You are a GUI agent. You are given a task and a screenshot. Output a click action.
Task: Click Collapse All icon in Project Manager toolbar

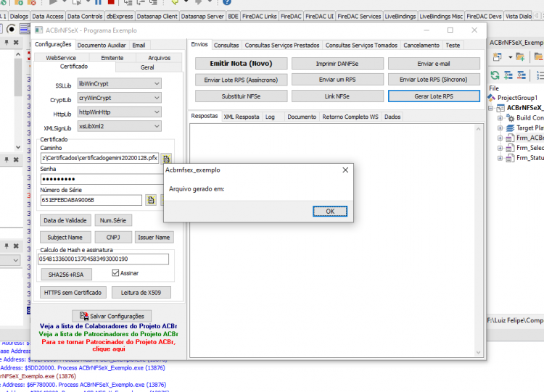[x=522, y=75]
